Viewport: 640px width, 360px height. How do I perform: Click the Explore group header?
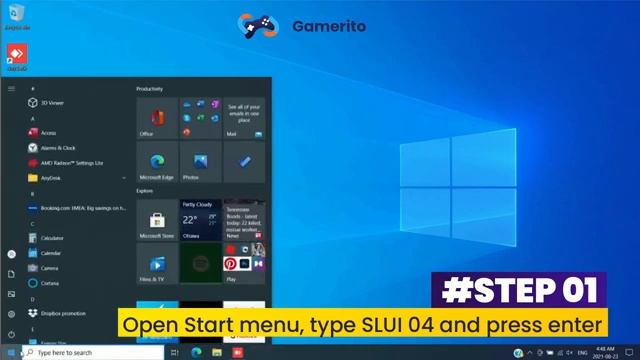pyautogui.click(x=144, y=191)
